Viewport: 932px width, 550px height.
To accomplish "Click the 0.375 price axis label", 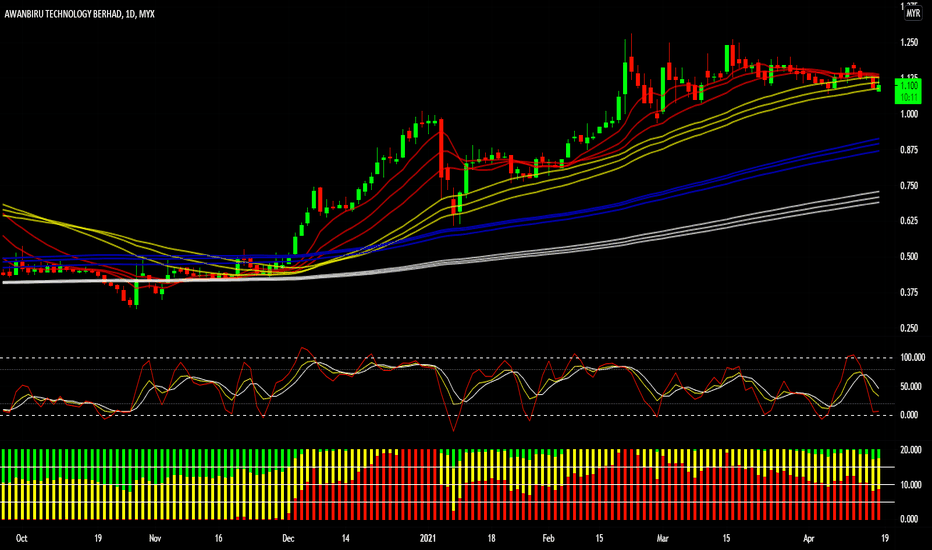I will tap(909, 292).
